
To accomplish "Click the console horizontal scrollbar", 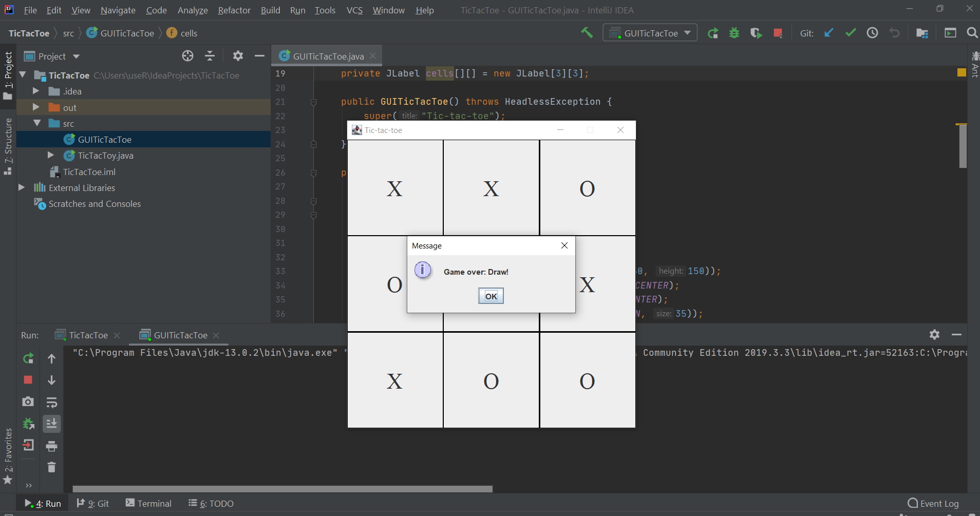I will pyautogui.click(x=282, y=489).
